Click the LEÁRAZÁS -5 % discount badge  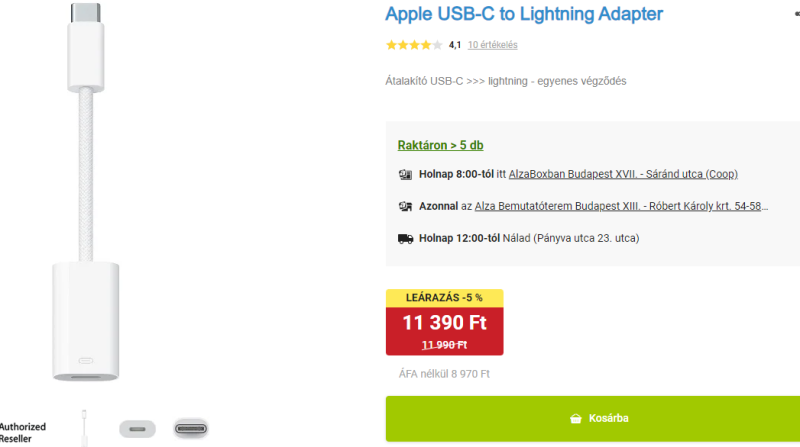(444, 297)
